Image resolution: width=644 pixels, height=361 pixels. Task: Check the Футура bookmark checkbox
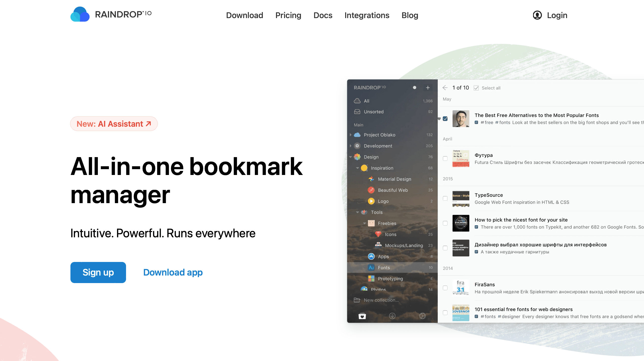445,159
